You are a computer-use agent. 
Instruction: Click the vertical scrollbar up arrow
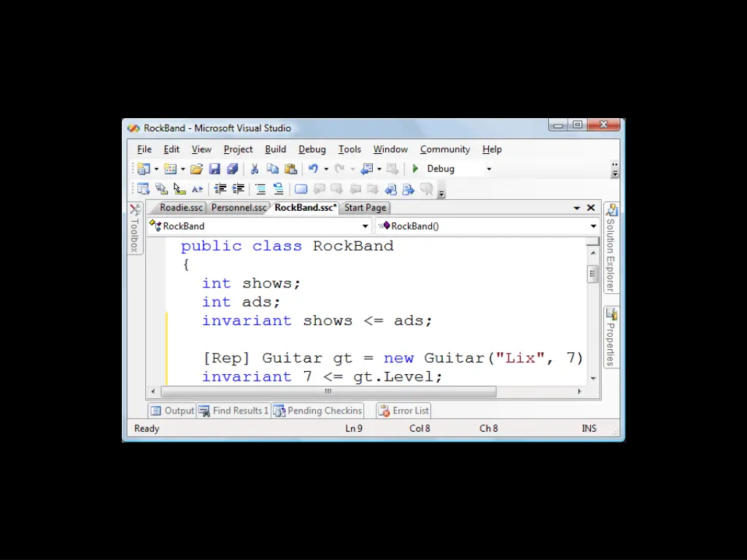593,253
